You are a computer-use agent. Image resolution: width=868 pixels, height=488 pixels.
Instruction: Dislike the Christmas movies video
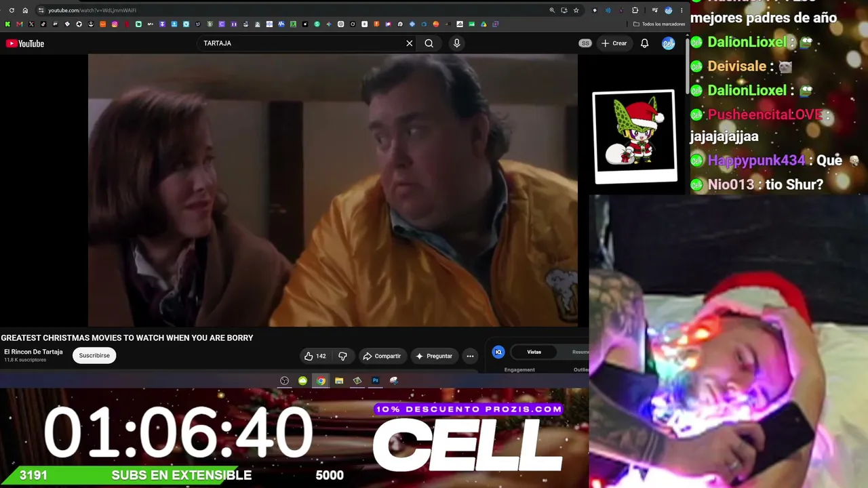click(x=342, y=356)
